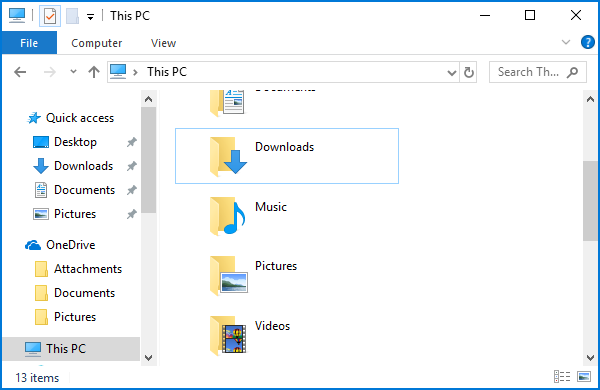Click the Forward navigation arrow
The width and height of the screenshot is (600, 390).
50,72
